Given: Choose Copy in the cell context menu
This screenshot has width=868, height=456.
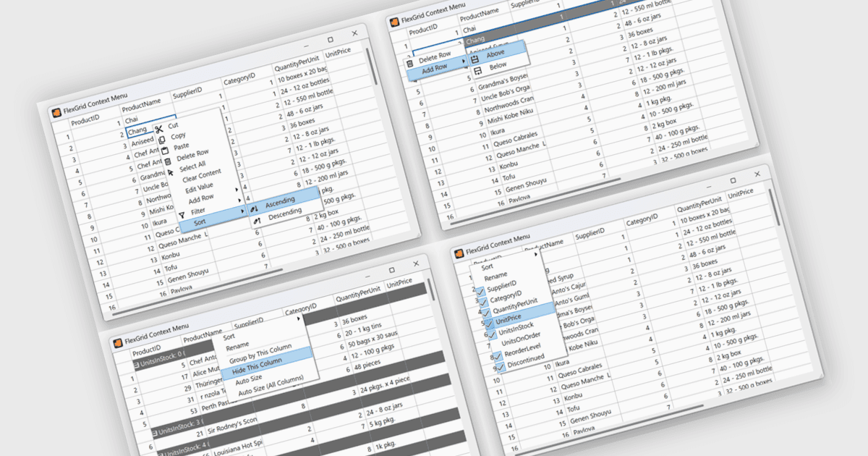Looking at the screenshot, I should (x=178, y=135).
